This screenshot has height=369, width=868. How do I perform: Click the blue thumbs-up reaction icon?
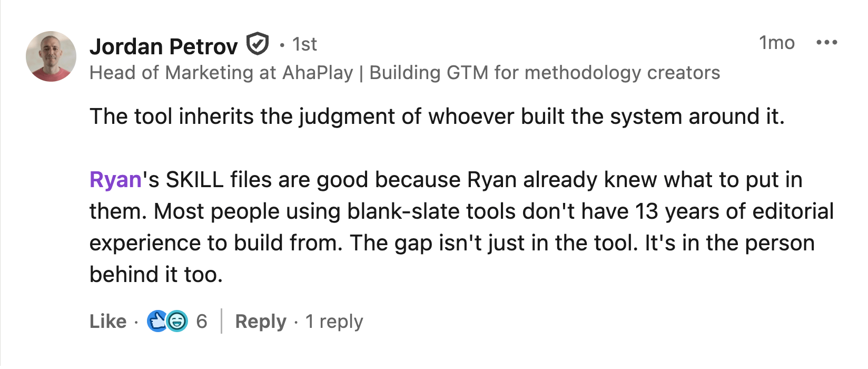157,321
